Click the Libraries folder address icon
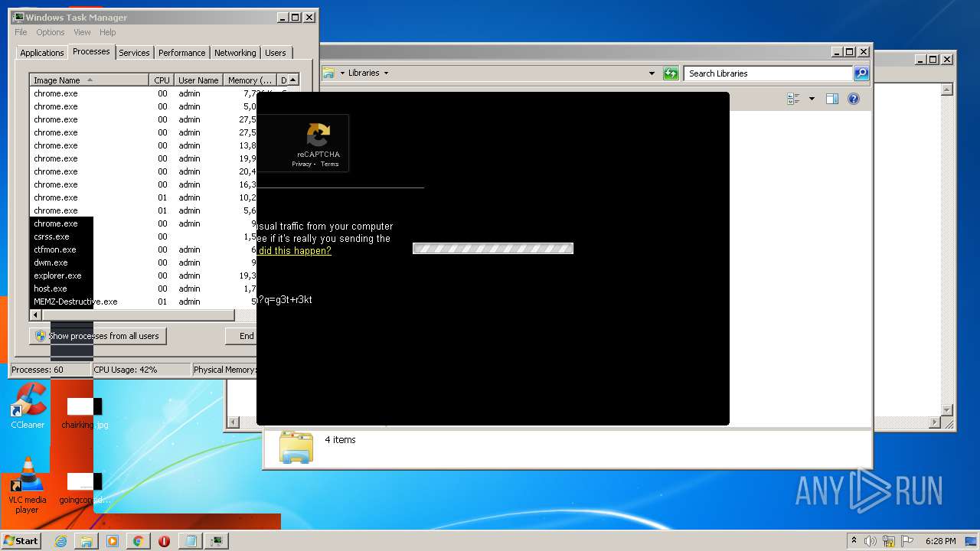The height and width of the screenshot is (551, 980). click(x=329, y=73)
